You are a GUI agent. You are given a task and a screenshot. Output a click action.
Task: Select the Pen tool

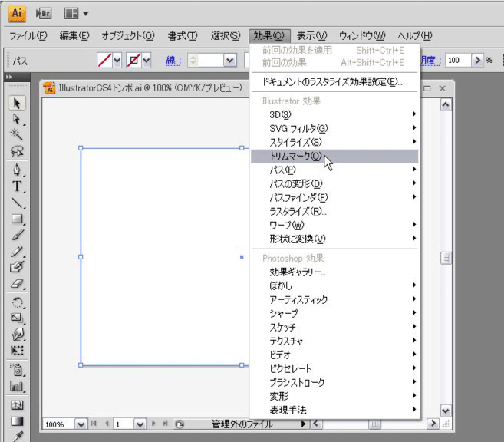[x=17, y=170]
